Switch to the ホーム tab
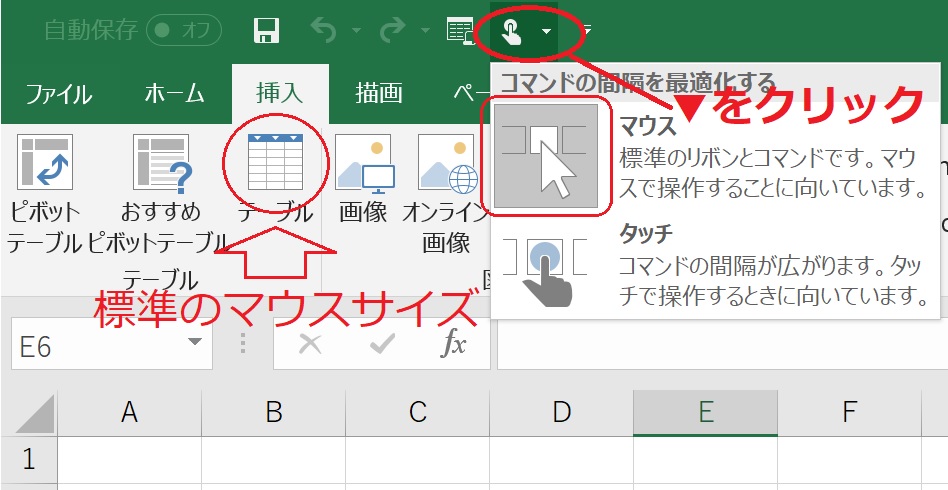 (174, 94)
